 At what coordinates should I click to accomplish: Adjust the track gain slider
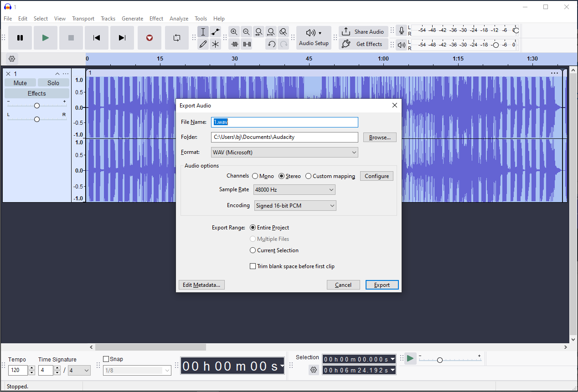(36, 105)
